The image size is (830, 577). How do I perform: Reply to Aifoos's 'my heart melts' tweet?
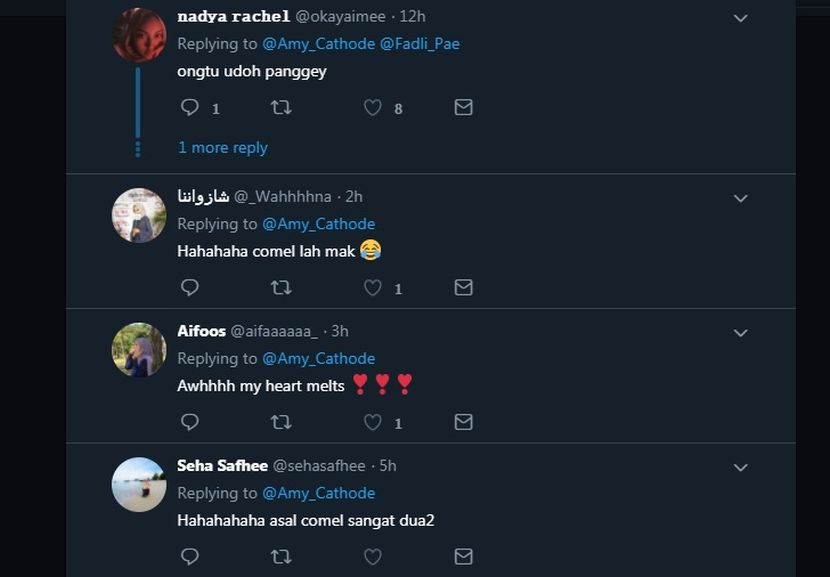point(189,422)
